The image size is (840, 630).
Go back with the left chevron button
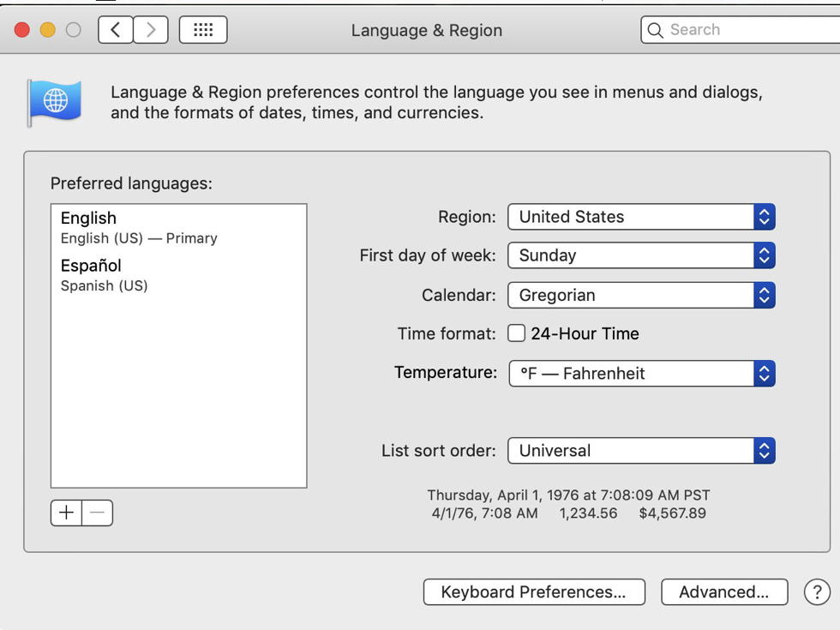pos(116,29)
